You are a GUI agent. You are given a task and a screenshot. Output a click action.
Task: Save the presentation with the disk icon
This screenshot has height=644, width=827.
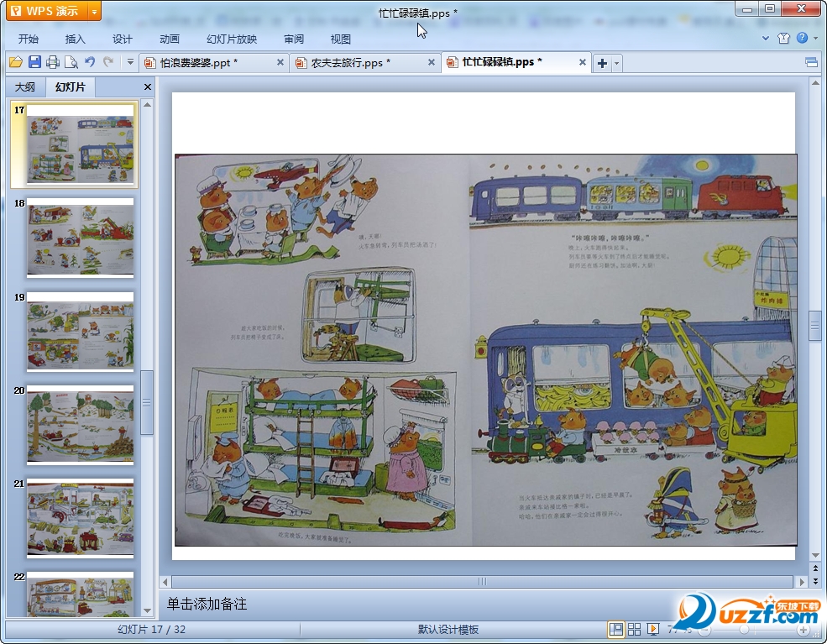(x=34, y=62)
